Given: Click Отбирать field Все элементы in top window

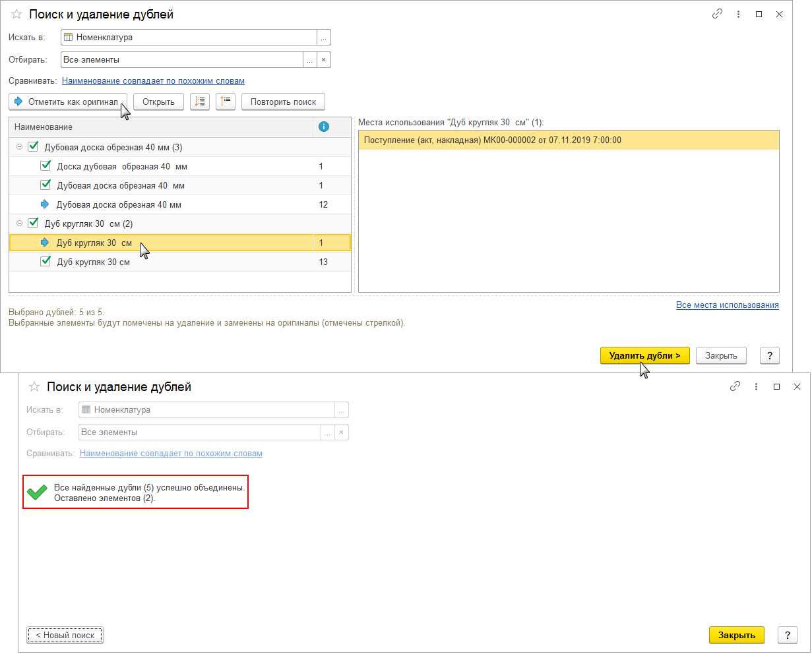Looking at the screenshot, I should point(182,60).
